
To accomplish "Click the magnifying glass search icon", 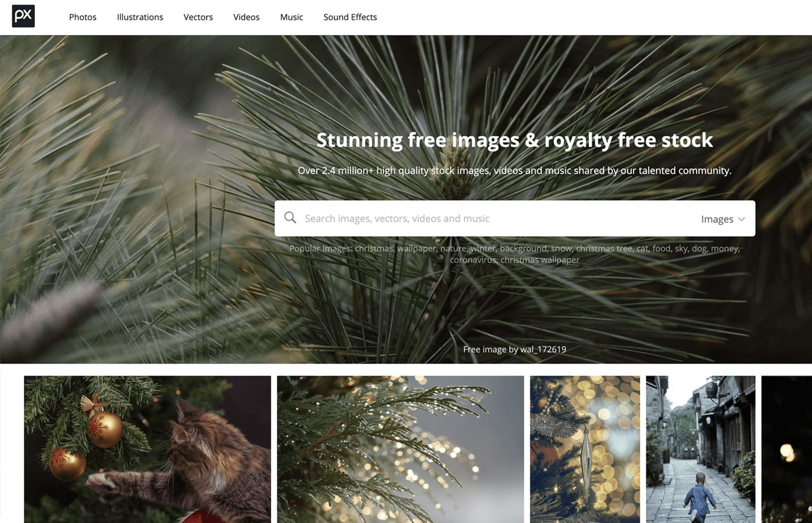I will [x=290, y=218].
